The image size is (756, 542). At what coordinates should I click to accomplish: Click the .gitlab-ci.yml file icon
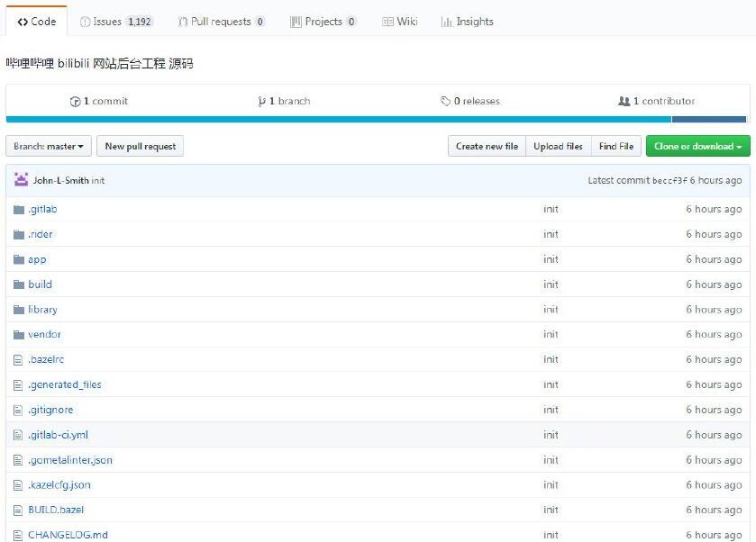click(x=18, y=435)
